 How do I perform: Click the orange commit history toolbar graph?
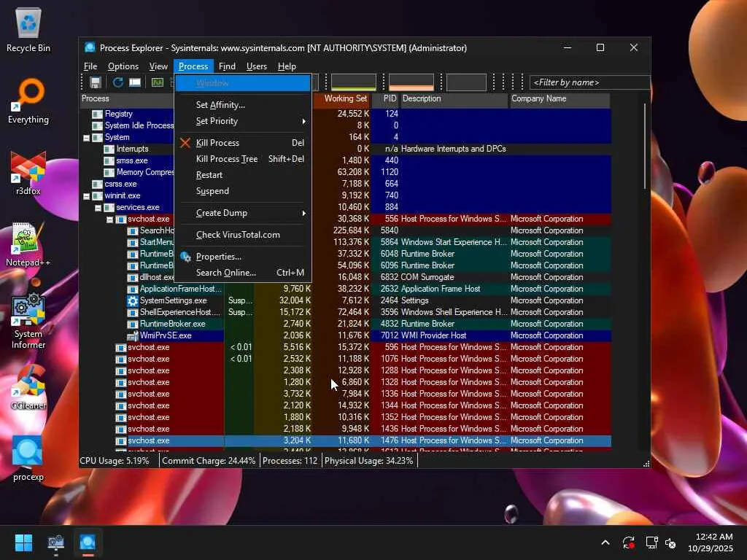[x=411, y=82]
